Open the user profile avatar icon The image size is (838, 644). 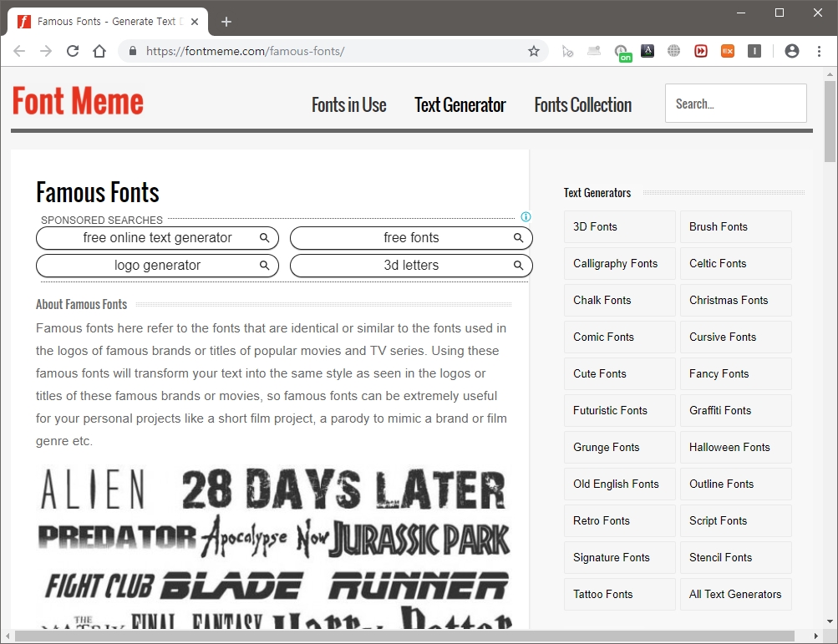[x=792, y=51]
